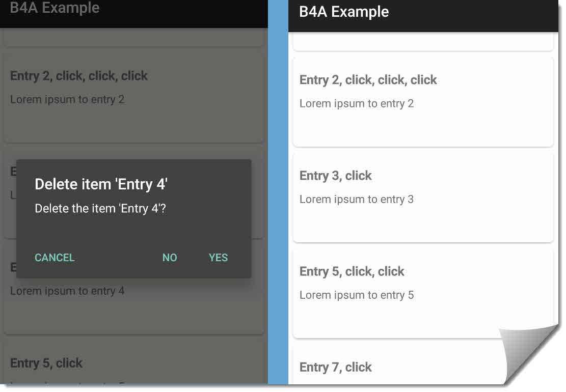Select the "Entry 7, click" card
The height and width of the screenshot is (392, 566).
tap(336, 367)
